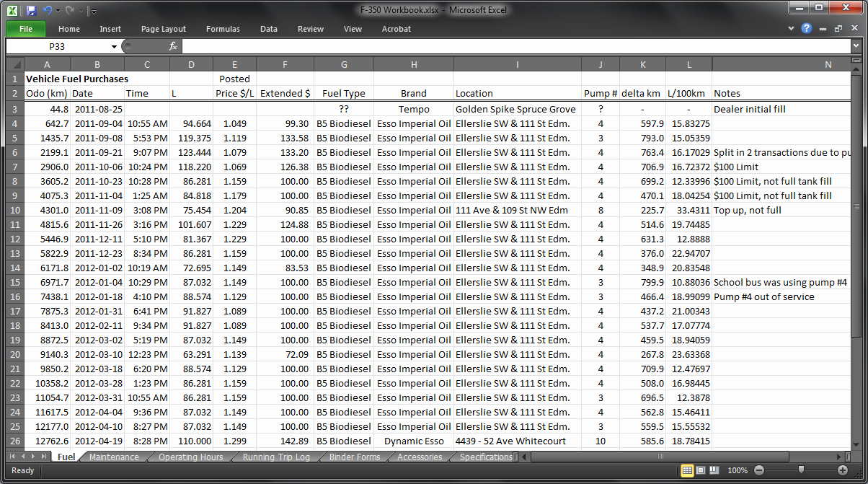Select row 26 header

pos(14,441)
